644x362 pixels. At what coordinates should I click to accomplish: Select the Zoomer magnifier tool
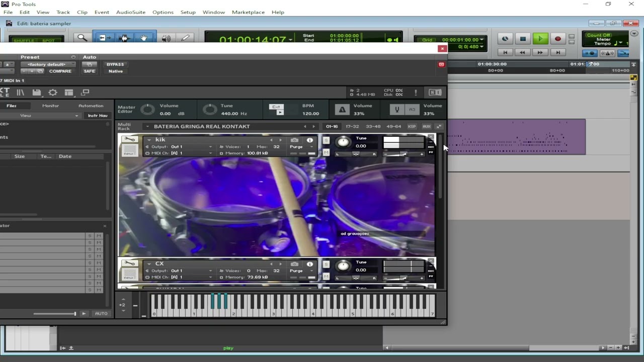[82, 38]
